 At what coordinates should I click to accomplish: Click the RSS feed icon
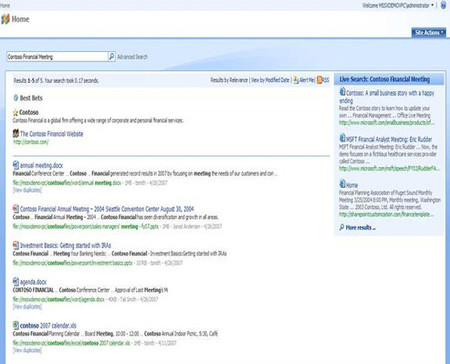pyautogui.click(x=319, y=80)
